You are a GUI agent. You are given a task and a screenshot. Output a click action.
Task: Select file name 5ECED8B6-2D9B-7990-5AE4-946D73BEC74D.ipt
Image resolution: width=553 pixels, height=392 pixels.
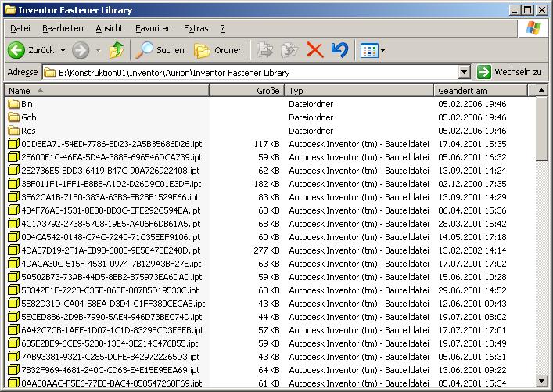[112, 317]
